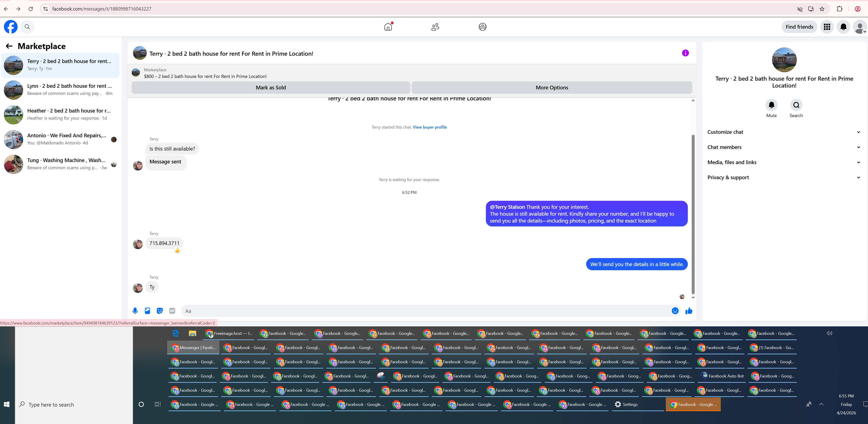The image size is (868, 424).
Task: Switch to the Facebook Auto Bot taskbar window
Action: coord(722,376)
